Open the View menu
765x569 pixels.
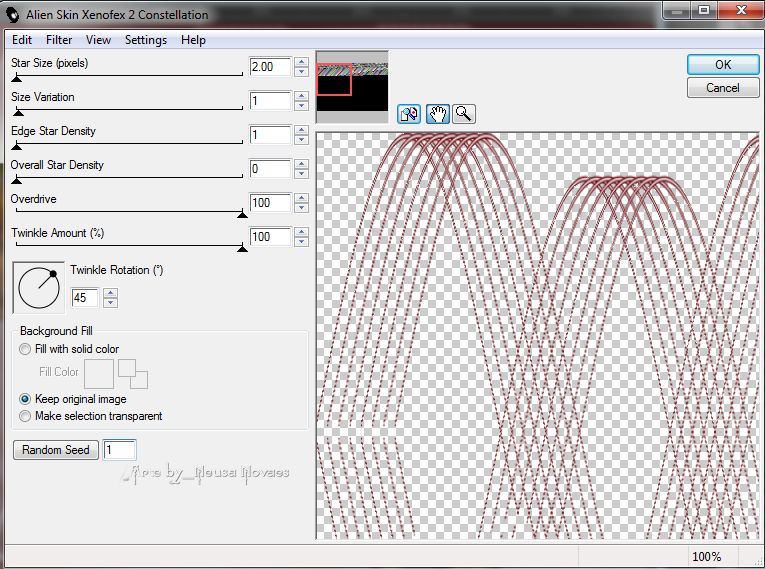(98, 40)
